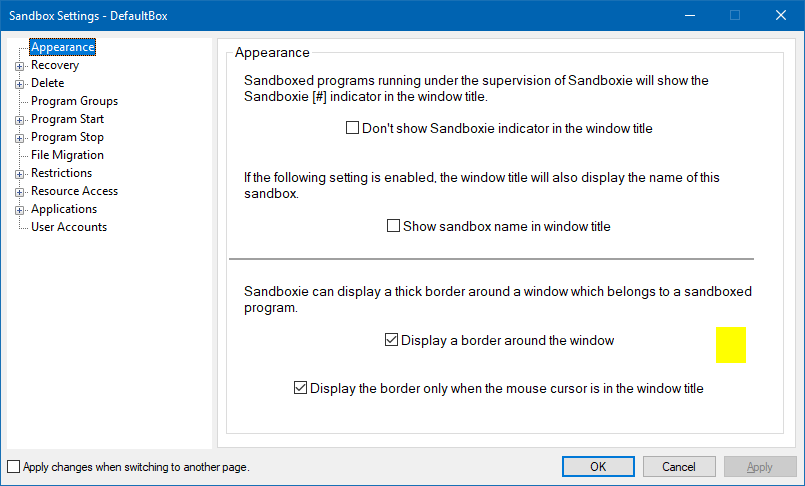Open the yellow border color swatch
The width and height of the screenshot is (805, 486).
click(x=730, y=345)
